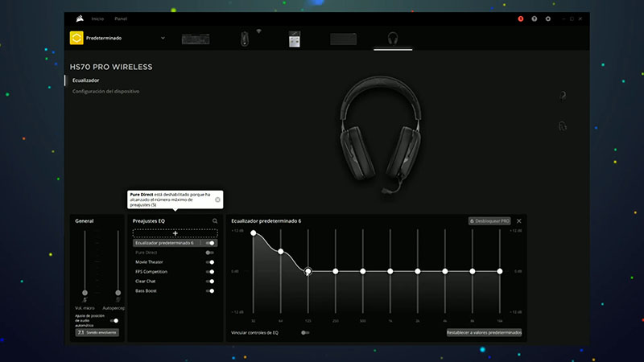This screenshot has width=644, height=362.
Task: Click the 8k EQ band handle
Action: point(473,271)
